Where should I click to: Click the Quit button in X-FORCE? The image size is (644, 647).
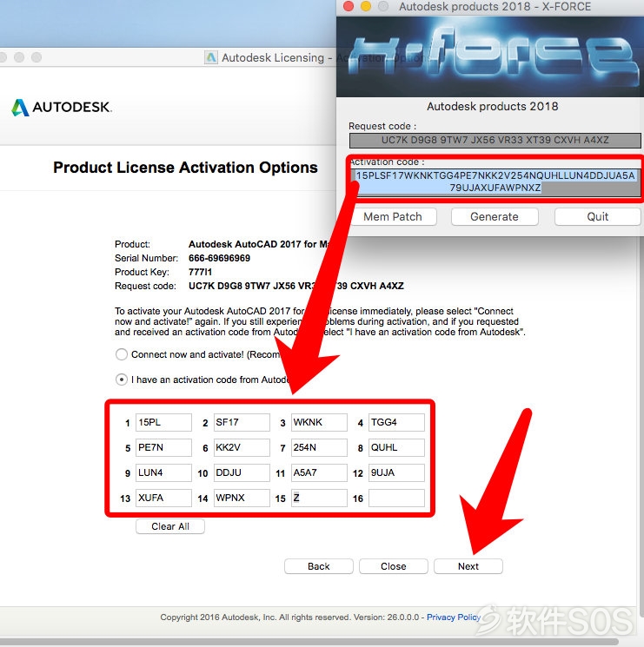[597, 216]
